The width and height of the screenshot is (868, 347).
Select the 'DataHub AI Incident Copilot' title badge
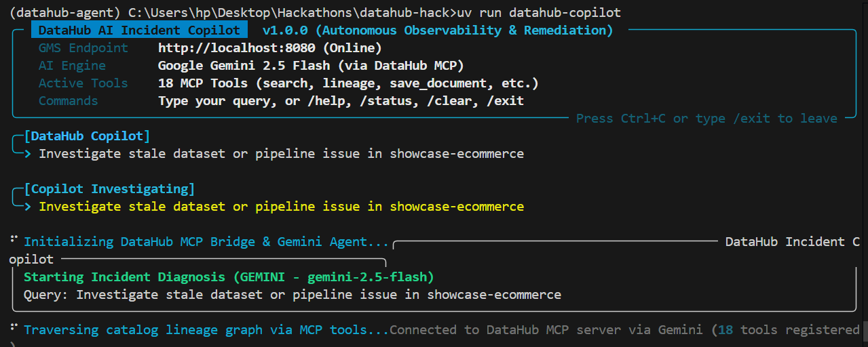pyautogui.click(x=139, y=30)
